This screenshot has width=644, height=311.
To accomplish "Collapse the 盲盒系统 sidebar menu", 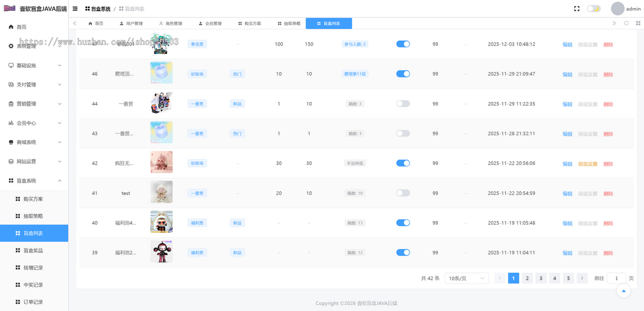I will [x=34, y=180].
